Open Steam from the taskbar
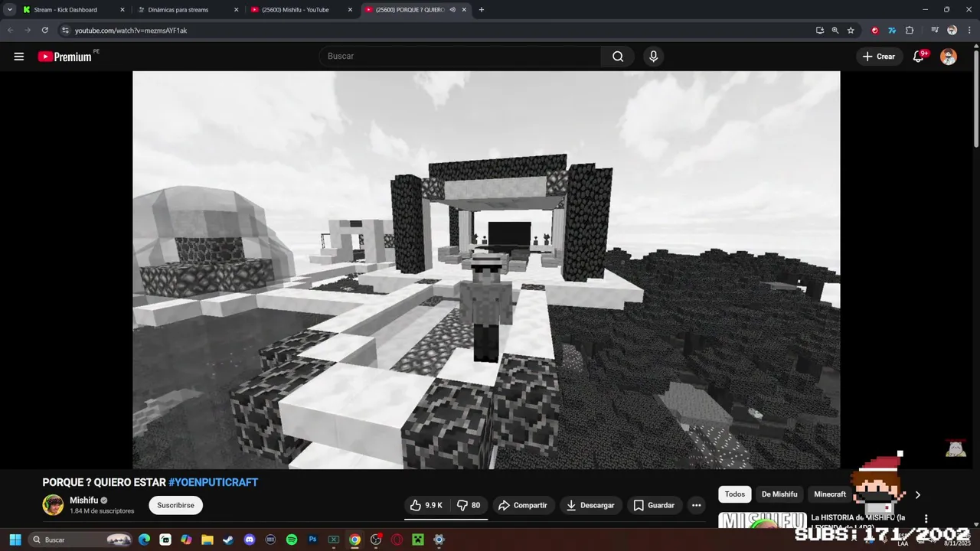Screen dimensions: 980x551 coord(228,540)
